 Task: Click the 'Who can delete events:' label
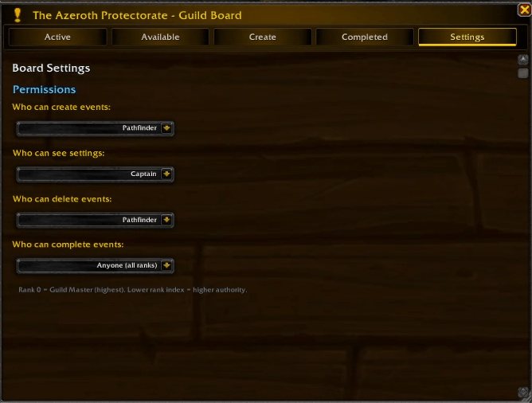click(x=62, y=199)
